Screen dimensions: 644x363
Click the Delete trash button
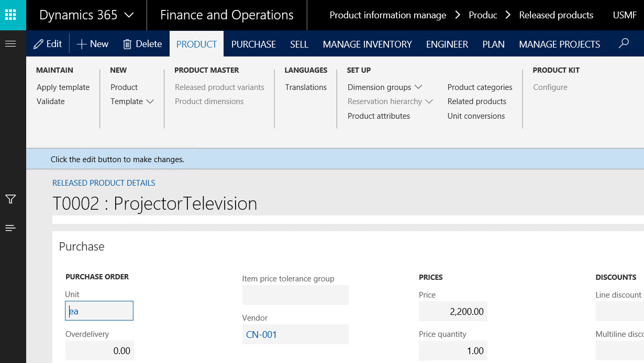[x=142, y=44]
